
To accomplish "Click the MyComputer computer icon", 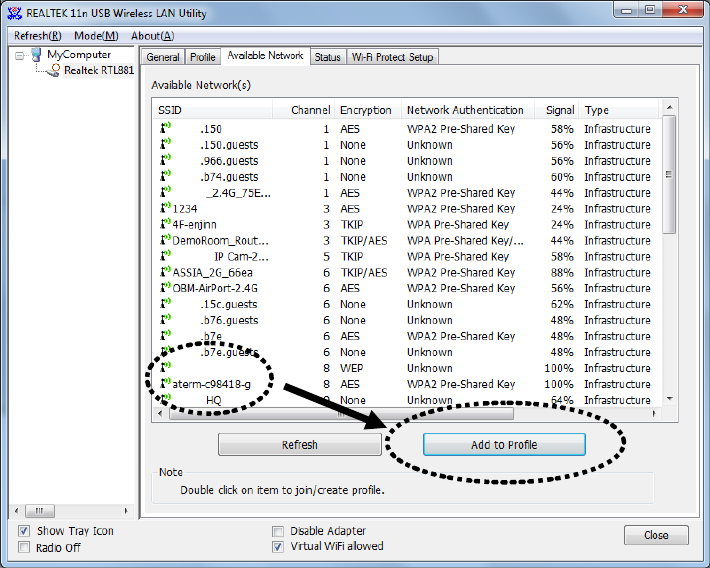I will 36,55.
